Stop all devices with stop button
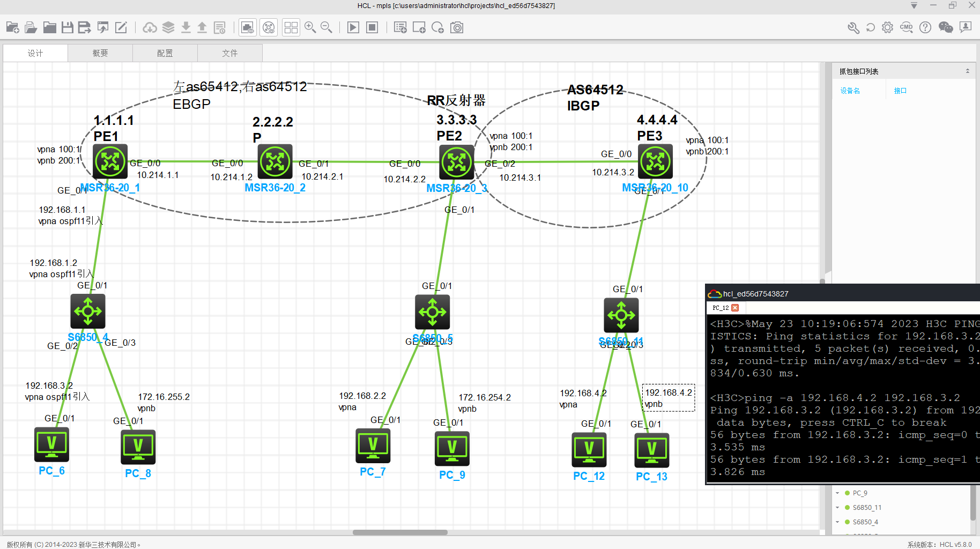The width and height of the screenshot is (980, 549). [372, 27]
